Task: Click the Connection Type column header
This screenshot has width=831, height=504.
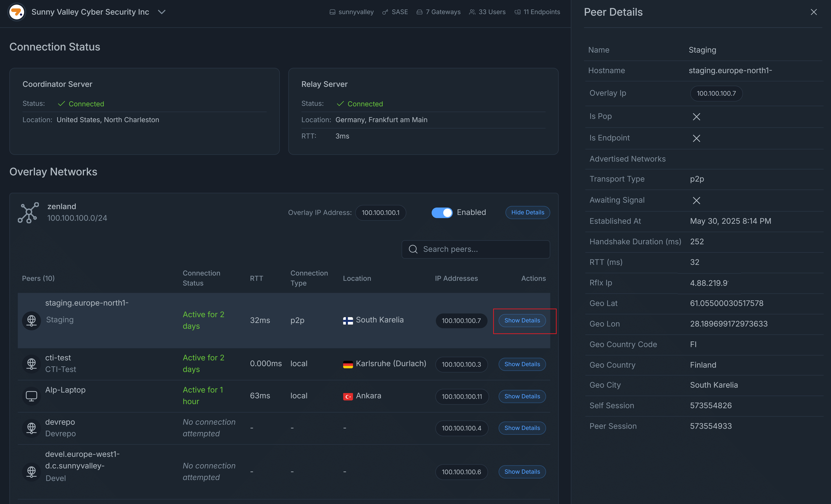Action: pos(309,278)
